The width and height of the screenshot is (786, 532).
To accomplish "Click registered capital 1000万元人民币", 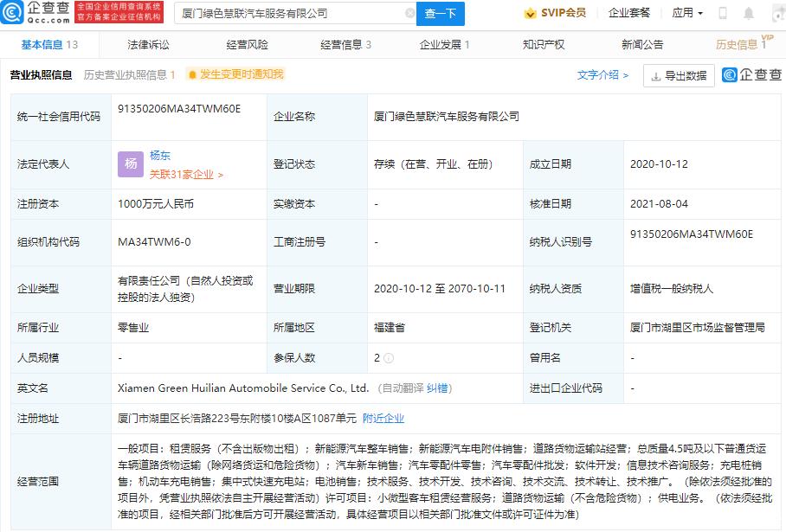I will (156, 204).
